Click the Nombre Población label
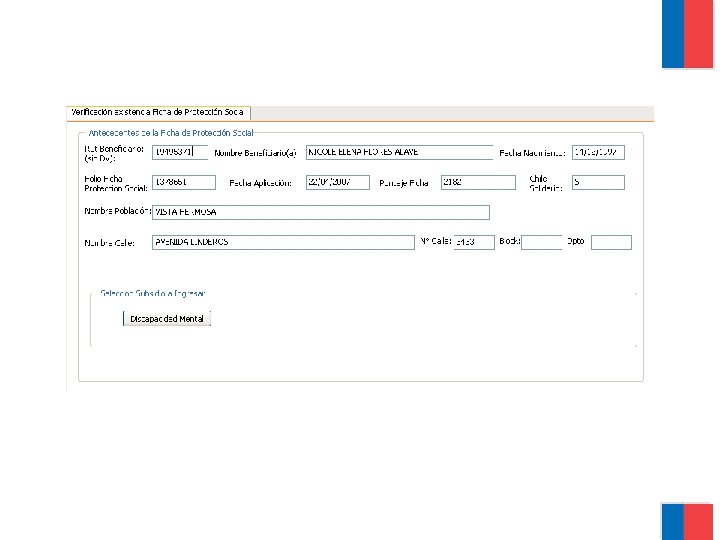 (118, 211)
